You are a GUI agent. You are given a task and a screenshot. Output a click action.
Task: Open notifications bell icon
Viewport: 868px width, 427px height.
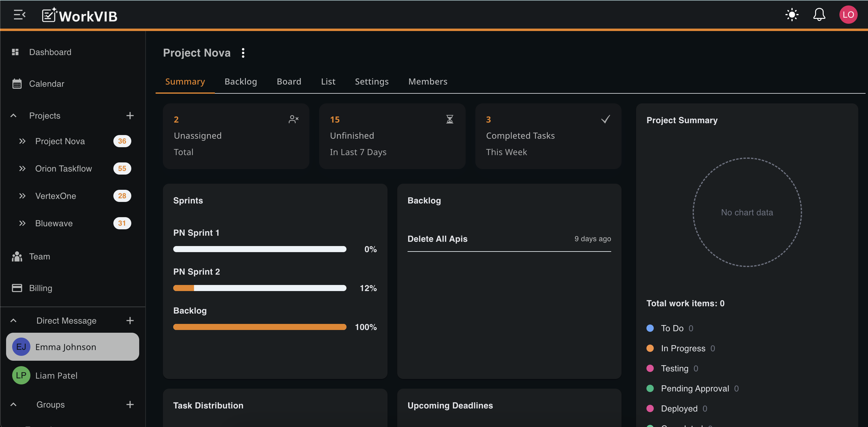[x=819, y=15]
